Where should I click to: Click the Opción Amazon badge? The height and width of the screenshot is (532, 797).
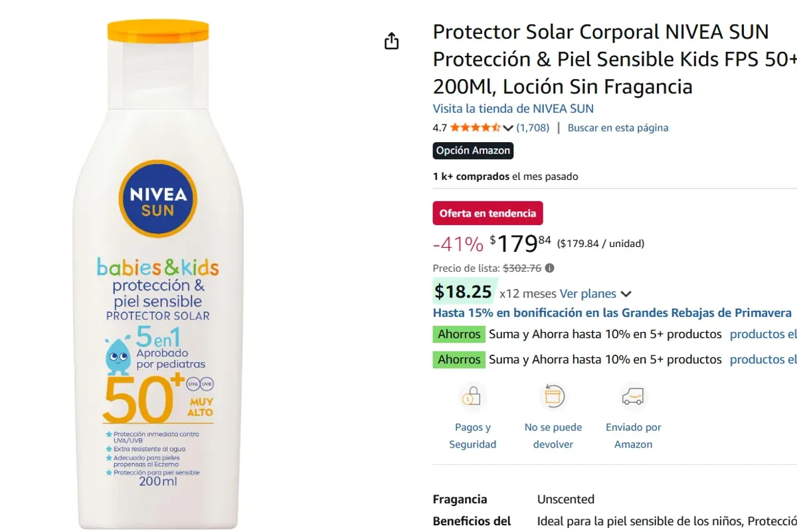473,150
